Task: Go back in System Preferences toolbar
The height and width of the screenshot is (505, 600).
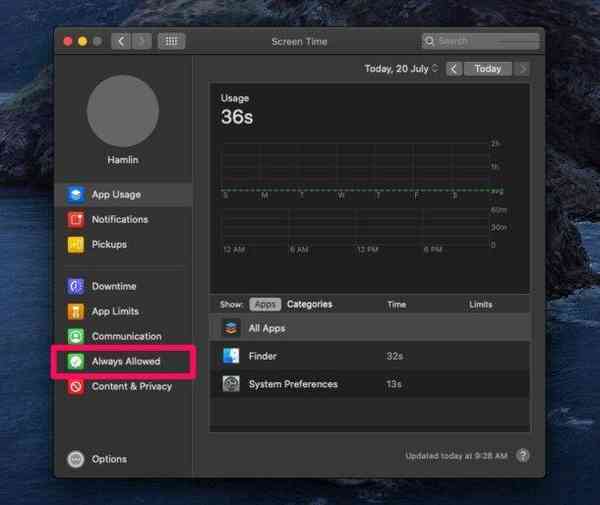Action: [121, 41]
